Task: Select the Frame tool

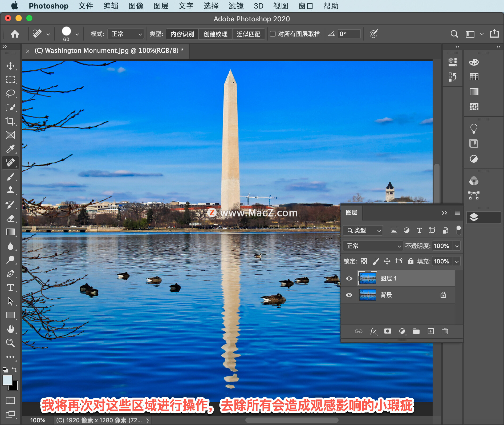Action: click(x=10, y=135)
